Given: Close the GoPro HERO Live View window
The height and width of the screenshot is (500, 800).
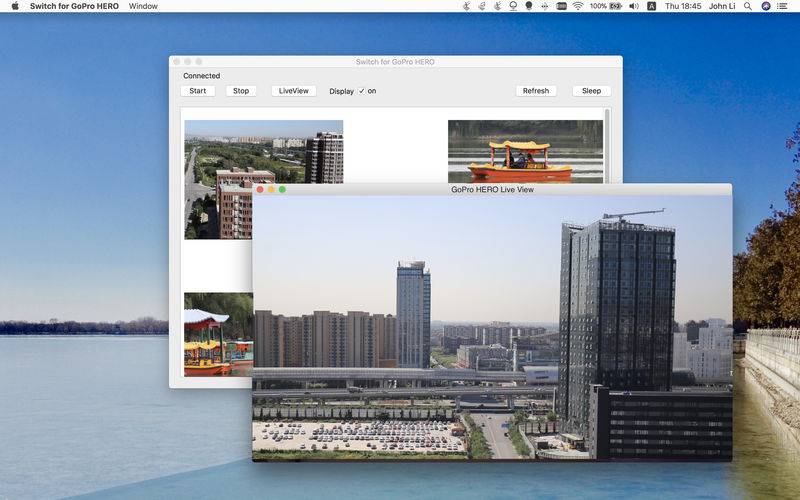Looking at the screenshot, I should coord(260,190).
